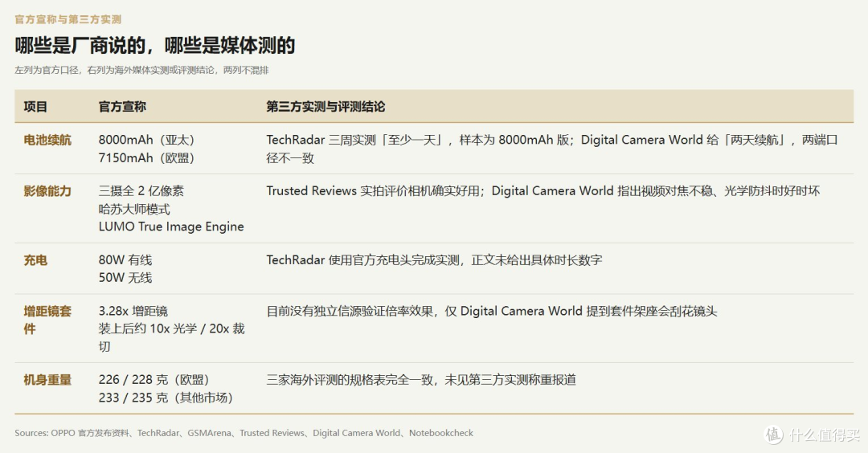The image size is (868, 453).
Task: Click the small label '官方宣称与第三方实测'
Action: (68, 19)
